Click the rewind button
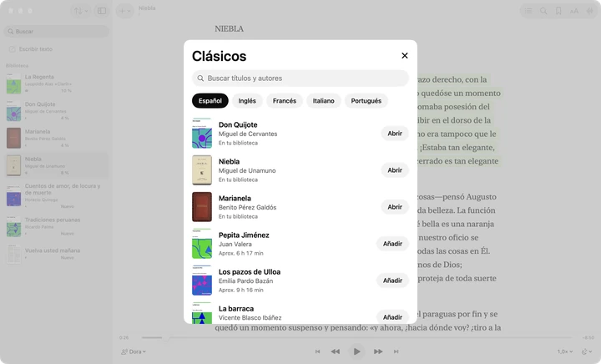 coord(335,351)
